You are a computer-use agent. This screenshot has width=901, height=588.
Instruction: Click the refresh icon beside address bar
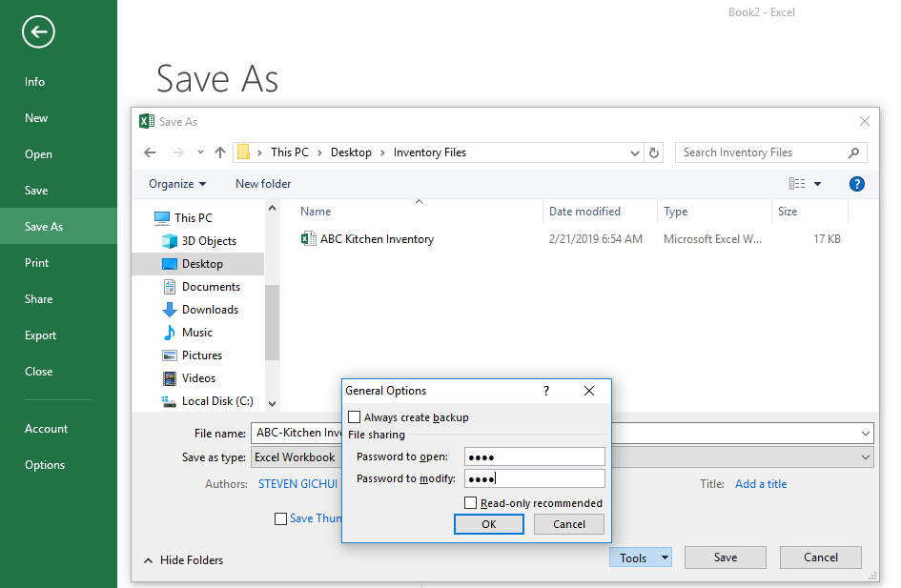pos(654,152)
